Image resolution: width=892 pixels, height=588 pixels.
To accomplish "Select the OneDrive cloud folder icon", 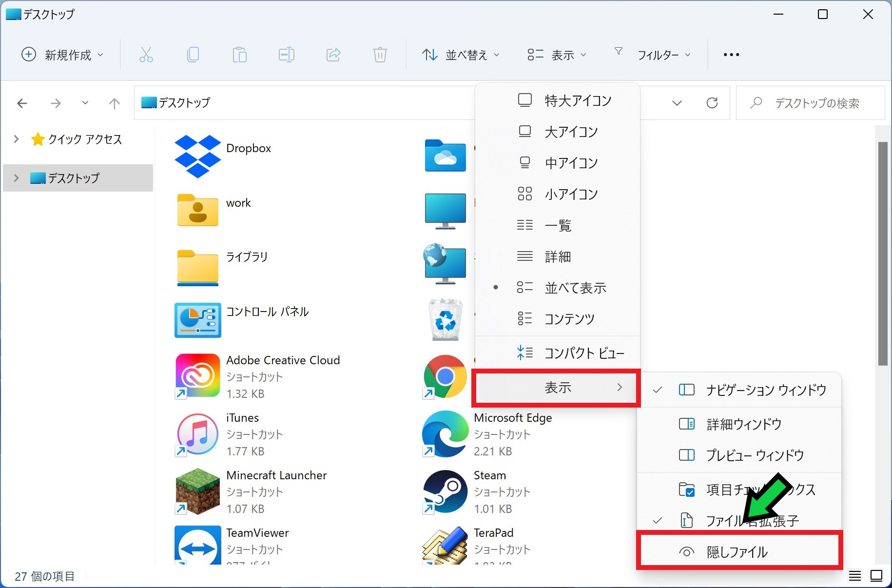I will tap(445, 156).
